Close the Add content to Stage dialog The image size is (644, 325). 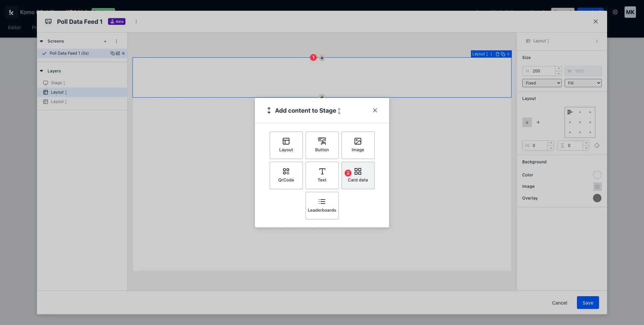(375, 110)
